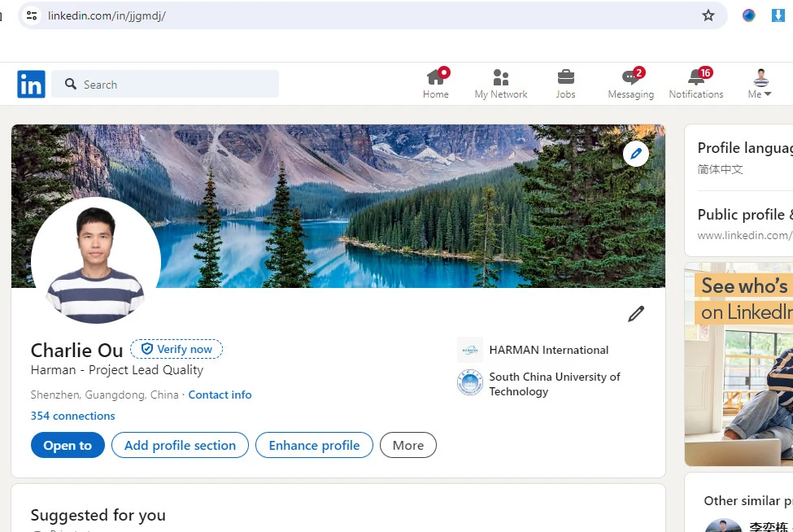The image size is (793, 532).
Task: View 354 connections link
Action: click(72, 416)
